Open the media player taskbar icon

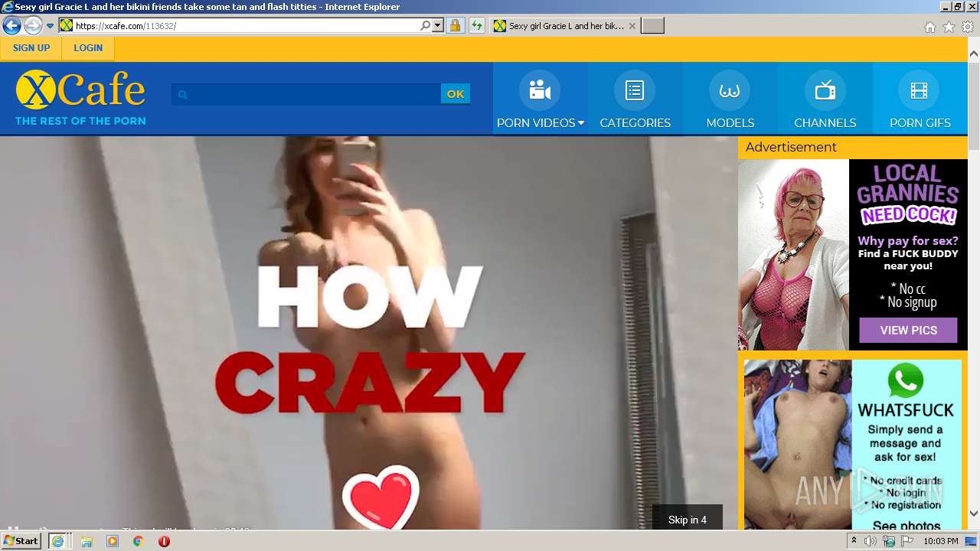tap(113, 541)
